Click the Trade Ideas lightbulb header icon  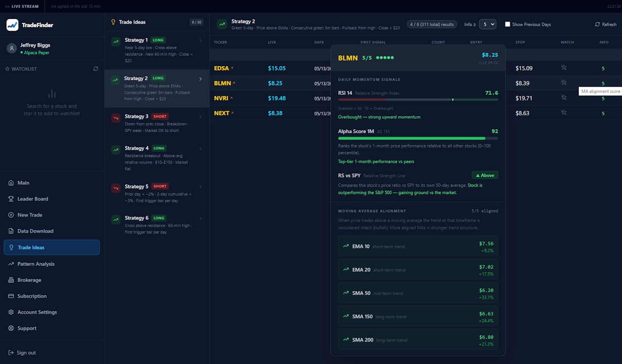tap(113, 22)
